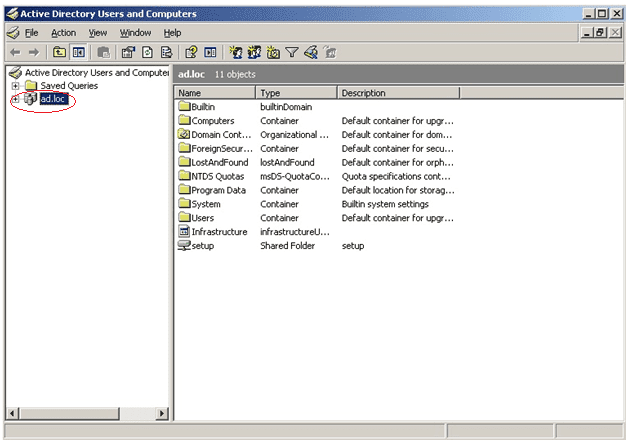Click 'Default container for dom...' description
The height and width of the screenshot is (442, 629).
pos(397,135)
